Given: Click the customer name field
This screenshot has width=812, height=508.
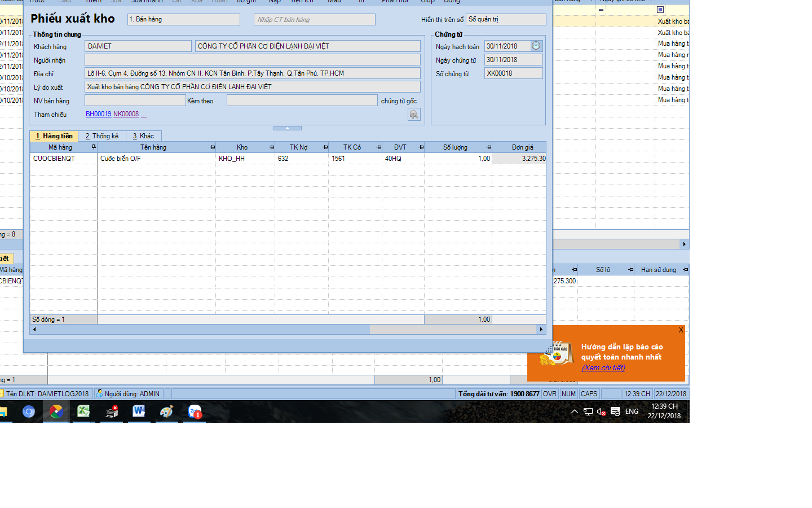Looking at the screenshot, I should pos(308,46).
